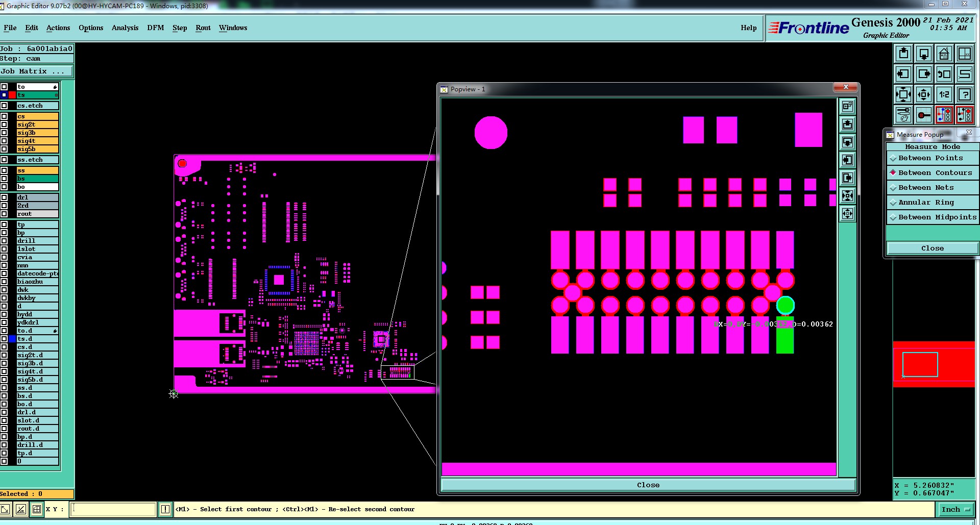Click the diagonal arrow coordinate mode icon
Screen dimensions: 980x525
click(5, 509)
